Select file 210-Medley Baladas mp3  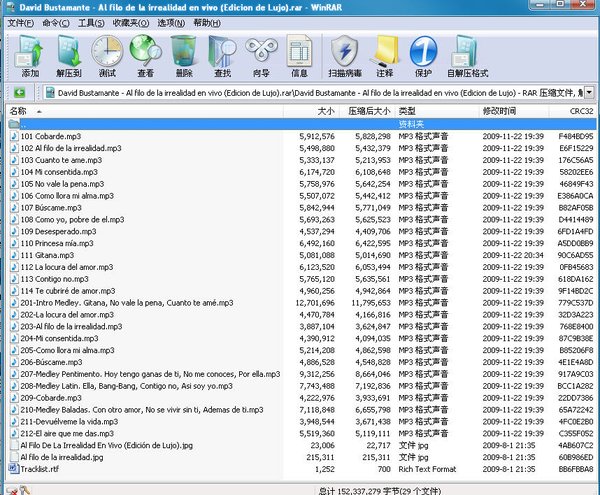point(142,409)
